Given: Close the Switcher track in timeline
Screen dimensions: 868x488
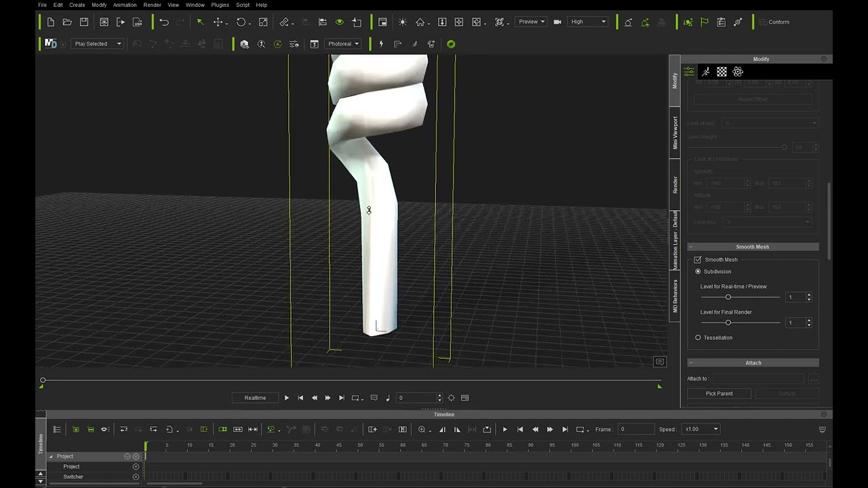Looking at the screenshot, I should click(x=136, y=476).
